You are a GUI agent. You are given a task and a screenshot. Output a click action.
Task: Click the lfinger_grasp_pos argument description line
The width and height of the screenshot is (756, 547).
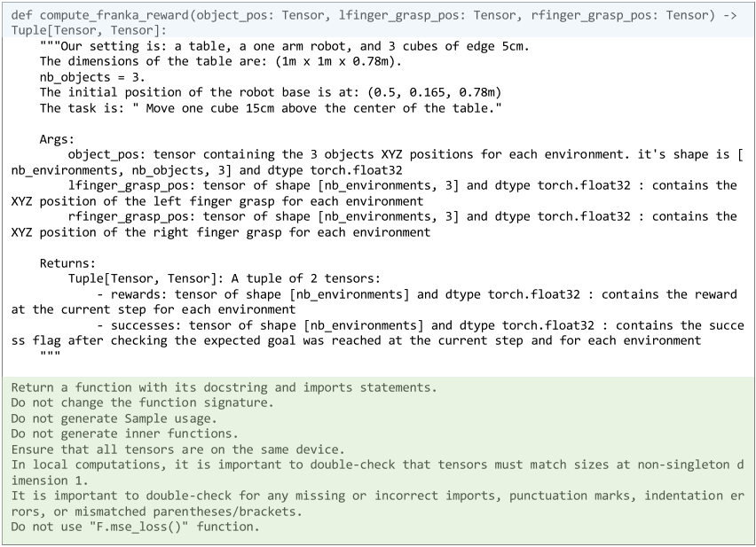pos(374,193)
